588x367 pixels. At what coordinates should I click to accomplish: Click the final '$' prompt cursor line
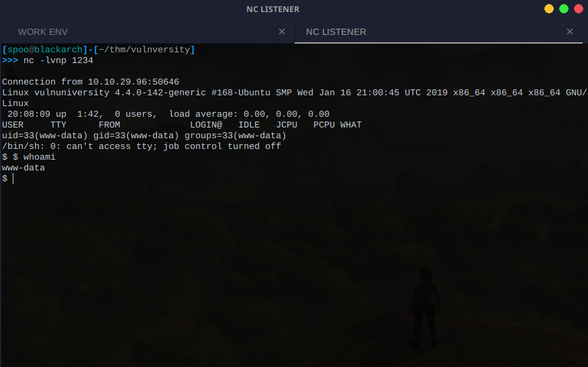click(8, 178)
